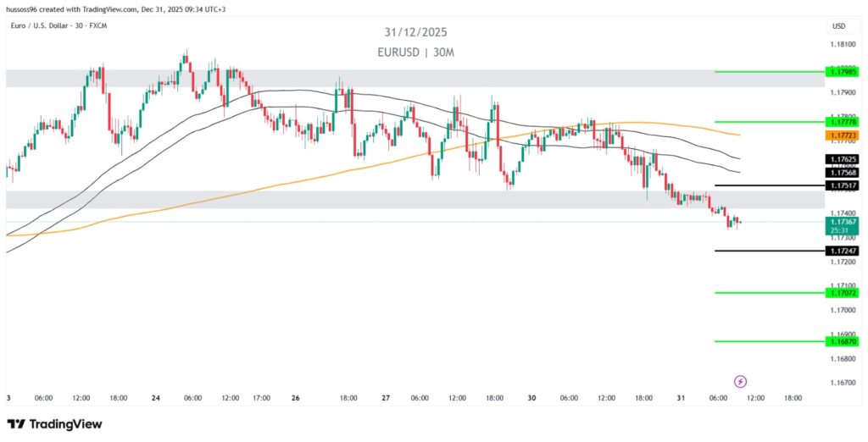Click the bold 30 date on time axis
This screenshot has width=868, height=442.
[532, 397]
